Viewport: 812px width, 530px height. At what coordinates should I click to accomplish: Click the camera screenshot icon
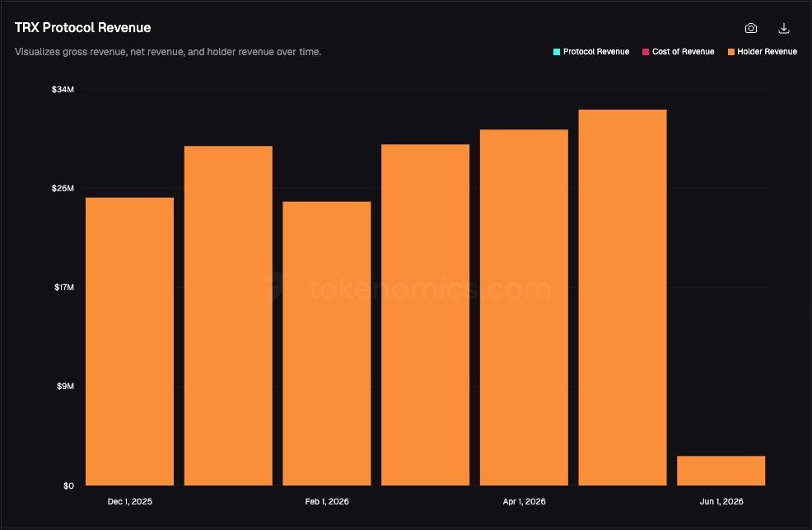tap(750, 29)
